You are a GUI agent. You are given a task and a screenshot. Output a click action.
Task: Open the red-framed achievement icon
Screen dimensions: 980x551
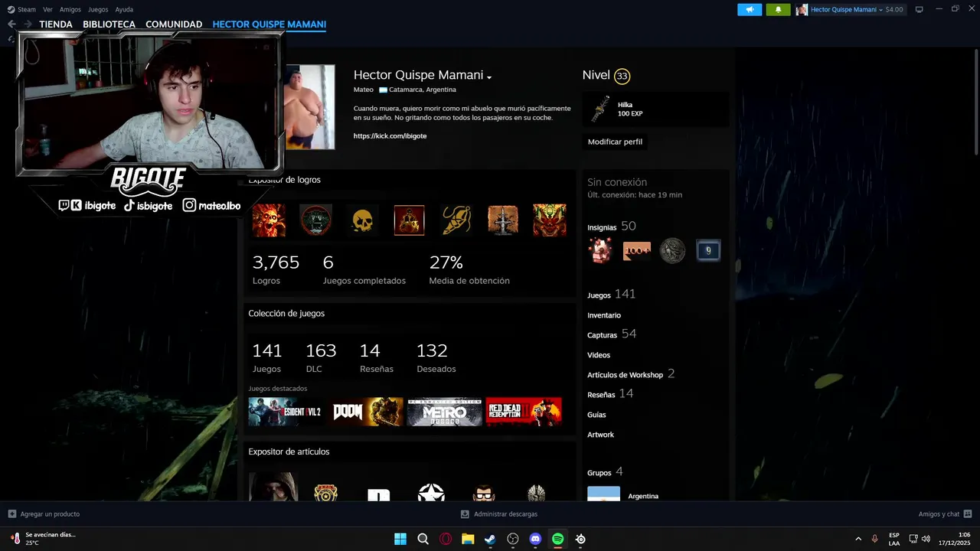pyautogui.click(x=409, y=220)
